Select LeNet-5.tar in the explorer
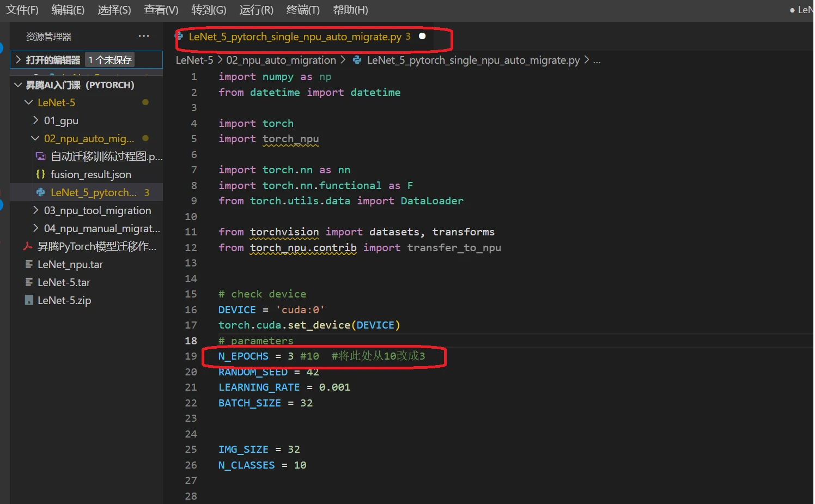Viewport: 815px width, 504px height. tap(64, 282)
